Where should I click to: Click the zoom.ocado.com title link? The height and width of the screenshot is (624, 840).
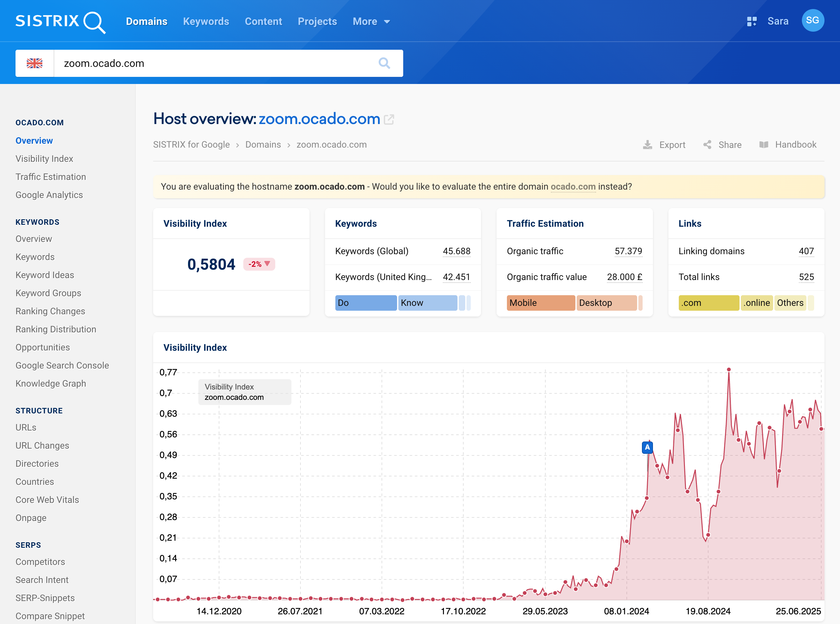[319, 119]
